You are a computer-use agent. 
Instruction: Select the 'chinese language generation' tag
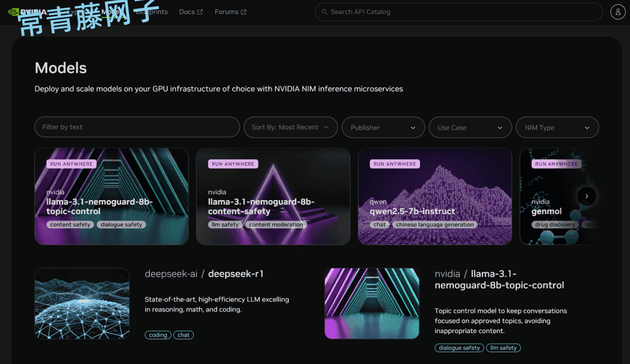[x=435, y=225]
